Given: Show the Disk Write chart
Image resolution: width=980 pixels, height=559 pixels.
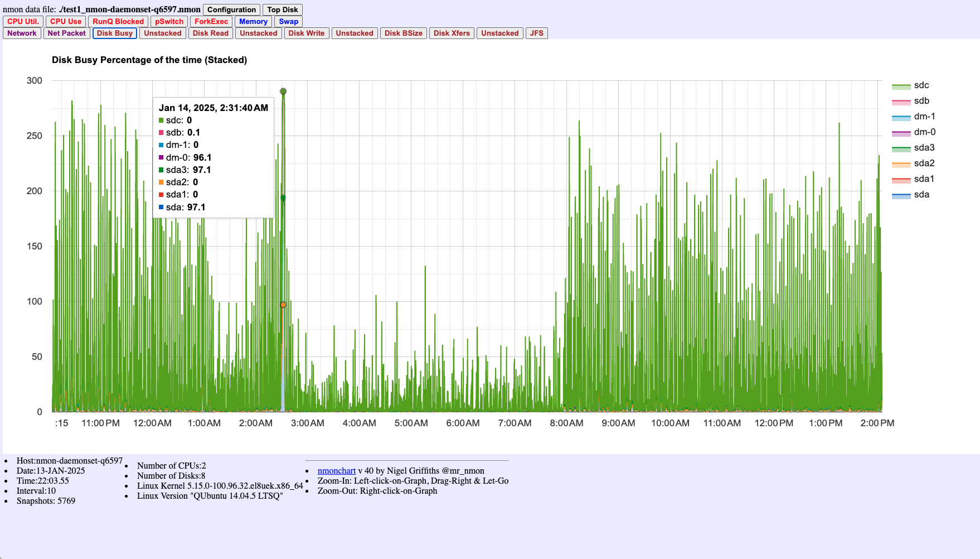Looking at the screenshot, I should click(x=306, y=33).
